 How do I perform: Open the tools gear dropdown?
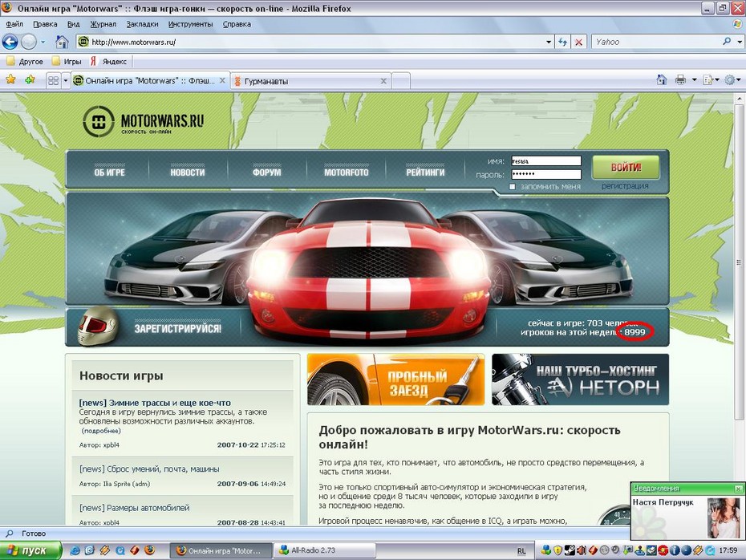(732, 80)
